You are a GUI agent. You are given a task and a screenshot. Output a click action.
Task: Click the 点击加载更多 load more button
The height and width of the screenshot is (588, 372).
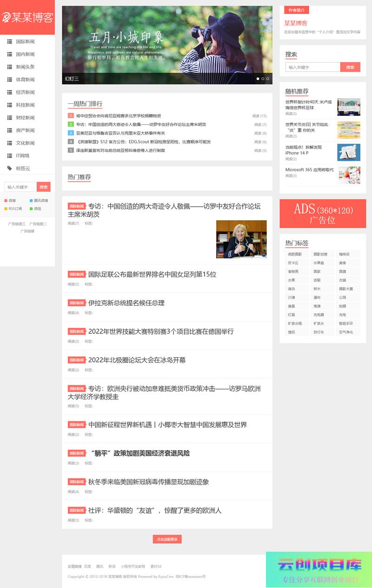(167, 539)
